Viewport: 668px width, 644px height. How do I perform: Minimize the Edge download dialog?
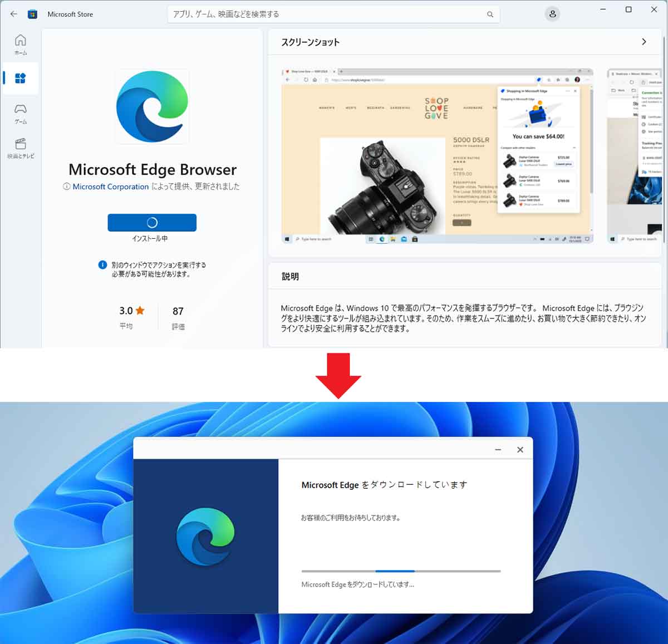click(498, 449)
